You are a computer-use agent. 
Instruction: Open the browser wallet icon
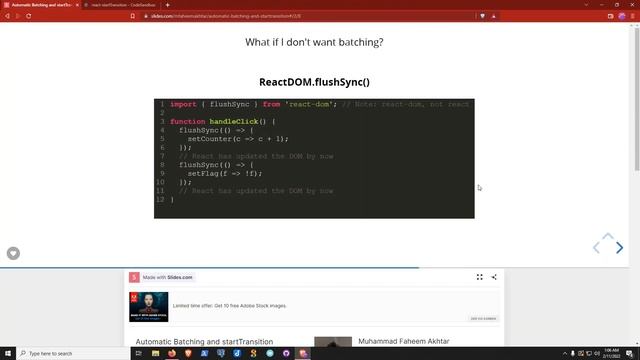[x=610, y=16]
